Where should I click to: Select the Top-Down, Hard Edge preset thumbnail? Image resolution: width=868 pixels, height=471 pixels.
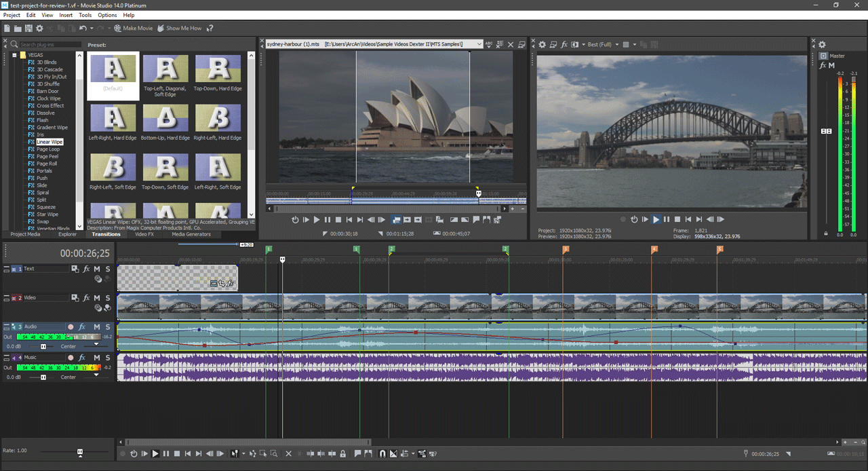pos(218,69)
